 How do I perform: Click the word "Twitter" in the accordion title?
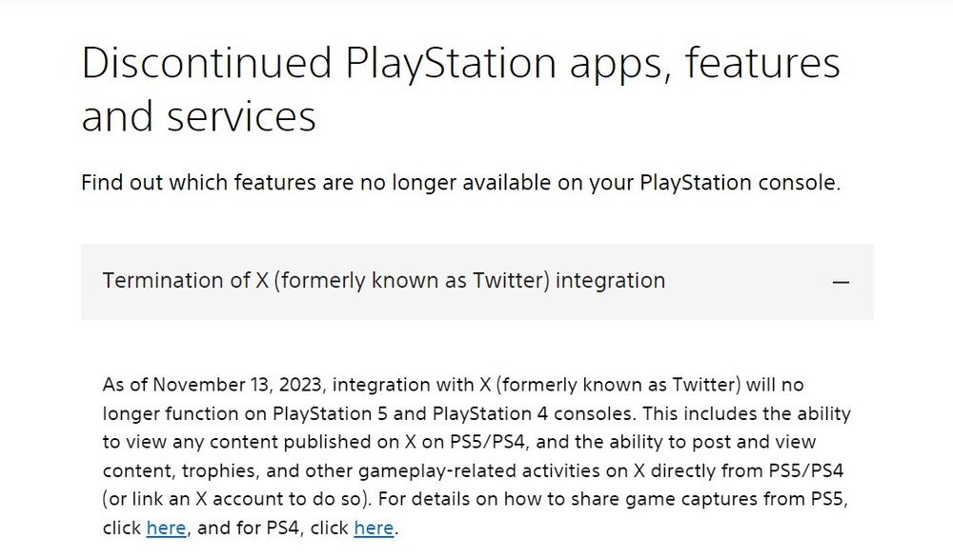510,281
